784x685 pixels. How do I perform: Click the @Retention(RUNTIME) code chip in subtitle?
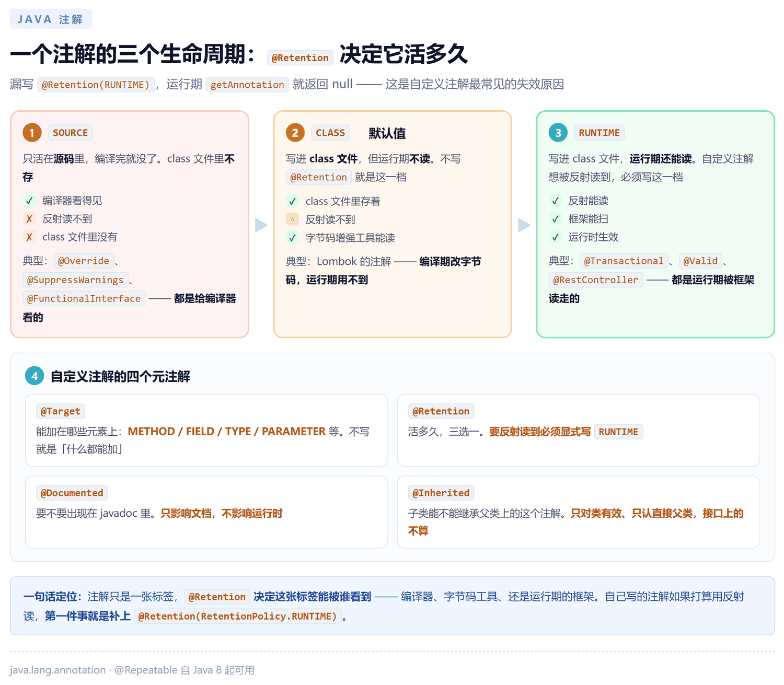[96, 85]
